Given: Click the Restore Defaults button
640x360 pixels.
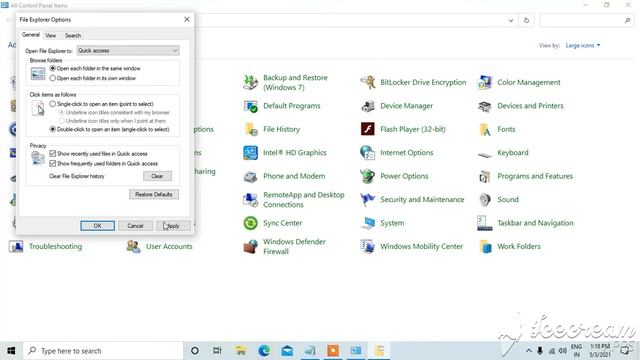Looking at the screenshot, I should pyautogui.click(x=154, y=194).
